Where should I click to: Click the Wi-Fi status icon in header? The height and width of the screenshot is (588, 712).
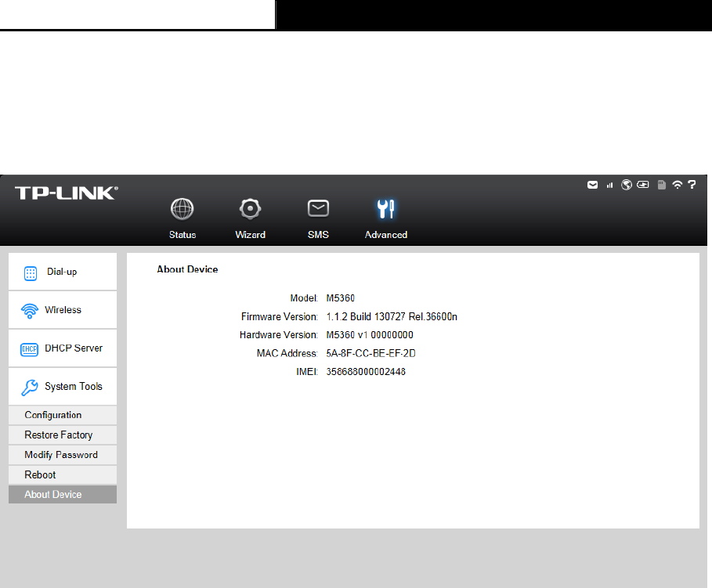(x=677, y=185)
